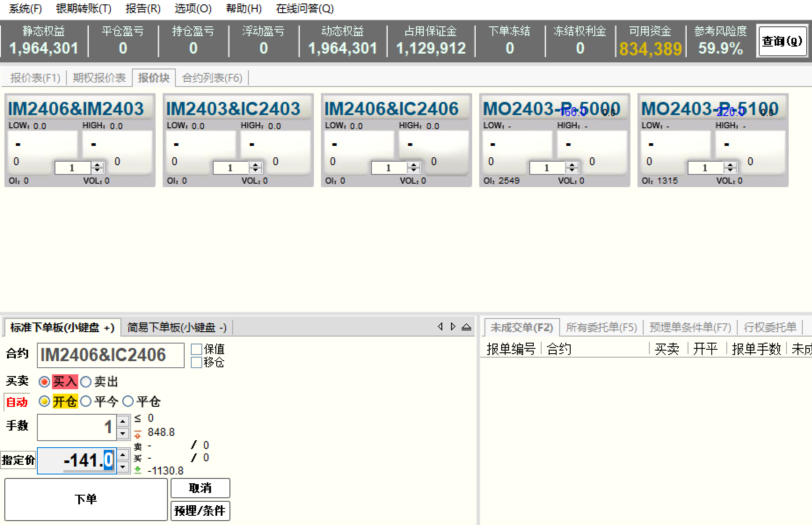Click the red limit-up price icon beside 848.8
Screen dimensions: 812x525
pyautogui.click(x=138, y=433)
